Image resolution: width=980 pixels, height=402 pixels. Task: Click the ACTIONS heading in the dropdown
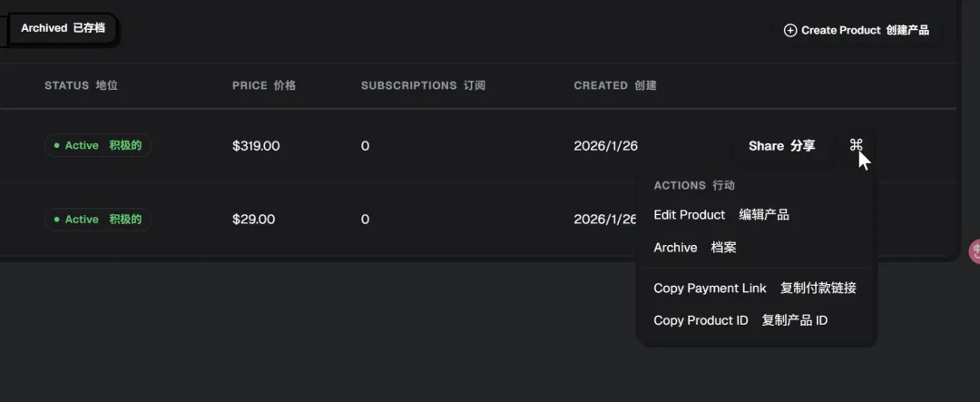click(x=693, y=185)
